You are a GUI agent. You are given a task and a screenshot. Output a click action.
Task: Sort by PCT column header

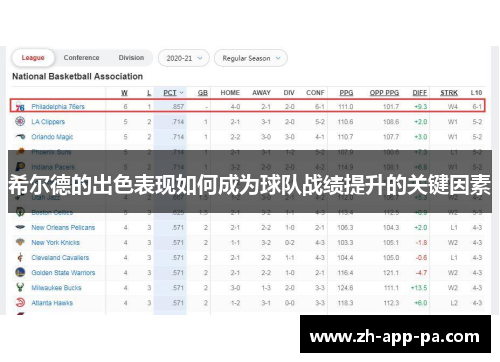pos(173,93)
